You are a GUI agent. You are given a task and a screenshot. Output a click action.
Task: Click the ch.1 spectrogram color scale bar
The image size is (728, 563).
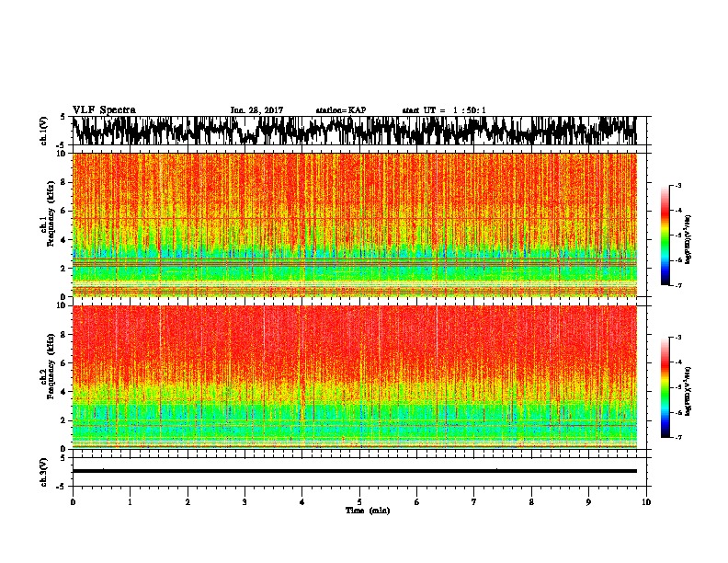665,236
